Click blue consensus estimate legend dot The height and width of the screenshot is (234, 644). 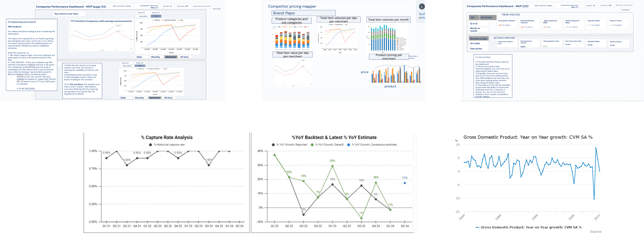coord(349,145)
